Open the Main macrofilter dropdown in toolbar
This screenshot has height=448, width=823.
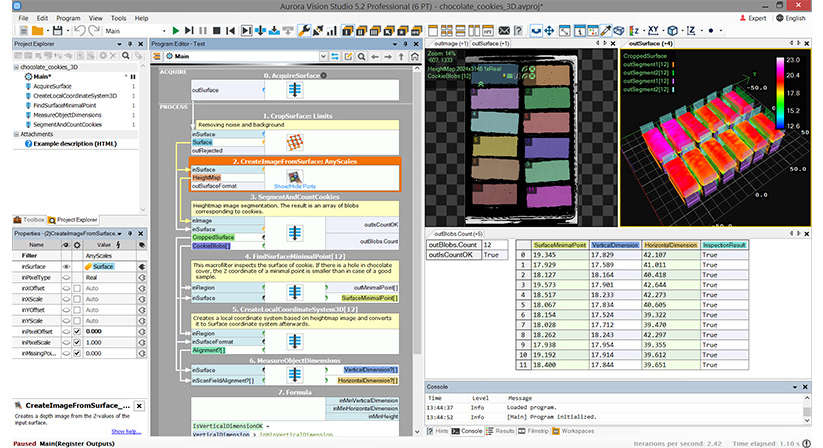pos(164,31)
